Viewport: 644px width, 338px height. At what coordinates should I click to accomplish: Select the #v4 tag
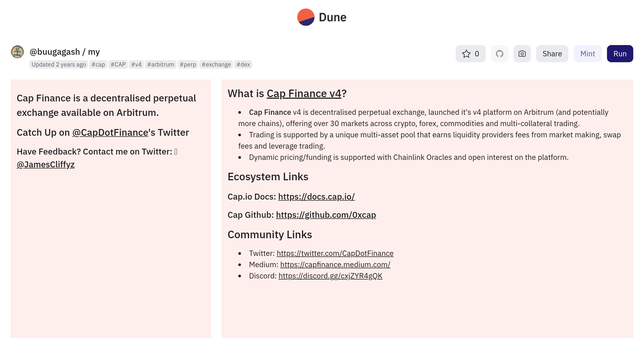[x=136, y=64]
